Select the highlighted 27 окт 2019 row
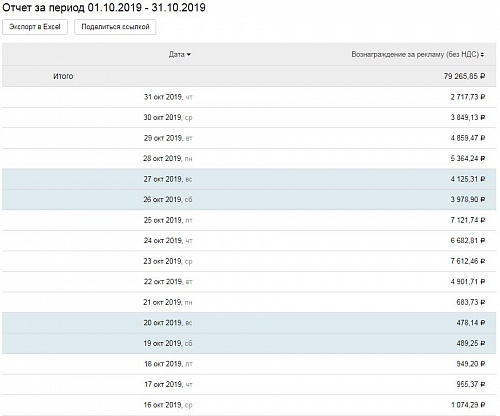500x416 pixels. coord(249,179)
